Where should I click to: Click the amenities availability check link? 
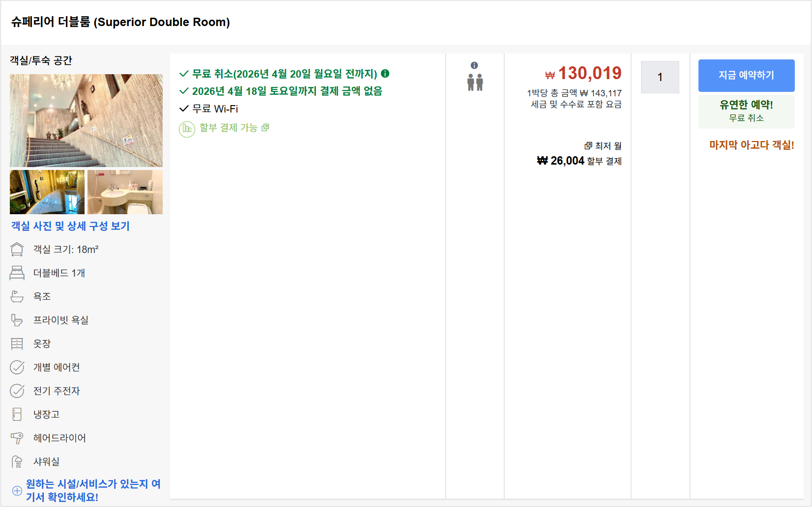pyautogui.click(x=93, y=490)
